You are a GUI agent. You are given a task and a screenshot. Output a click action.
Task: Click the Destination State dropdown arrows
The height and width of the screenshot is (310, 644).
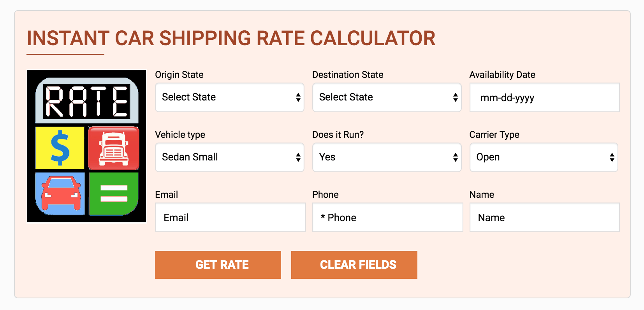(456, 97)
